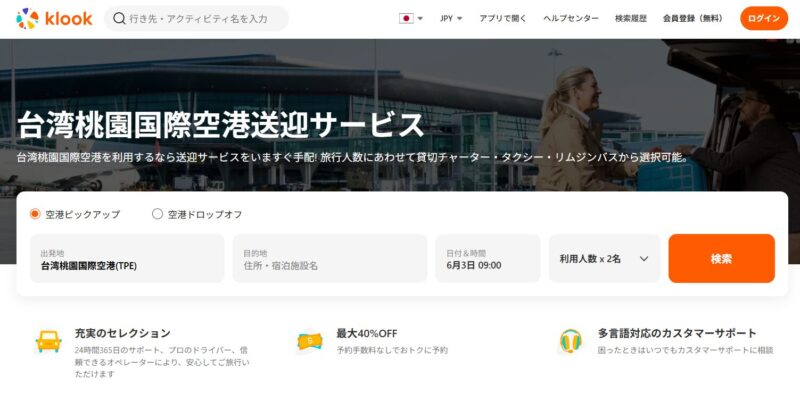
Task: Select the 空港ドロップオフ radio button
Action: coord(157,214)
